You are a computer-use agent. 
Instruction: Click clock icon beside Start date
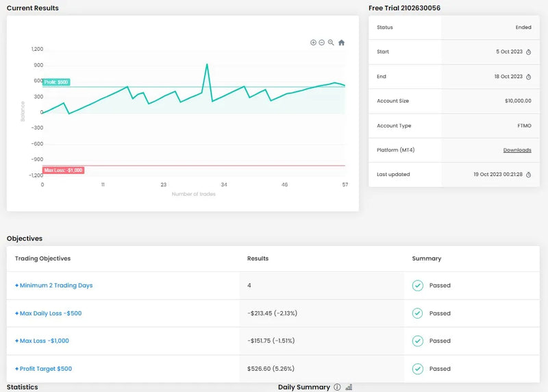pos(528,52)
